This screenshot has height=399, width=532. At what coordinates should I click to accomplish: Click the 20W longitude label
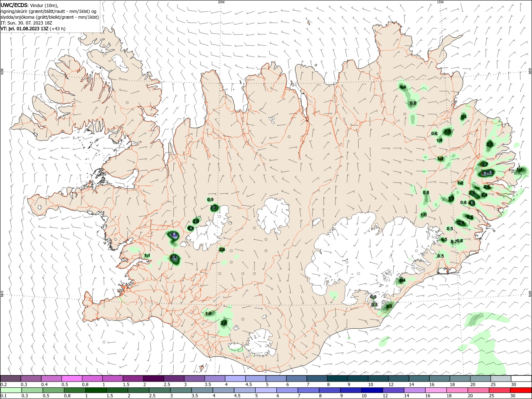click(221, 2)
